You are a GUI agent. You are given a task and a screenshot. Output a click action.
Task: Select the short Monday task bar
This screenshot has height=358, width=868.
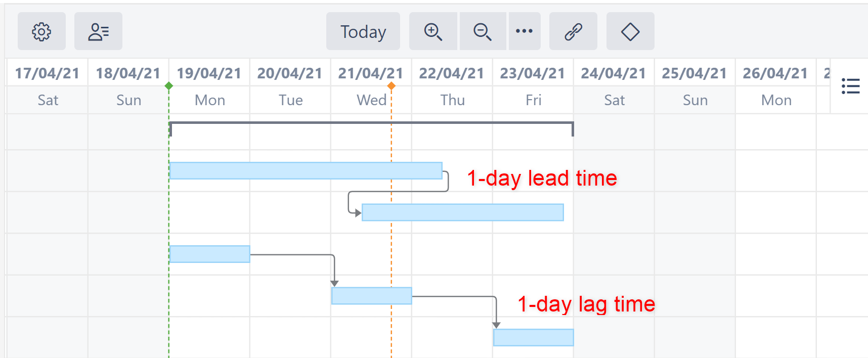click(x=209, y=254)
